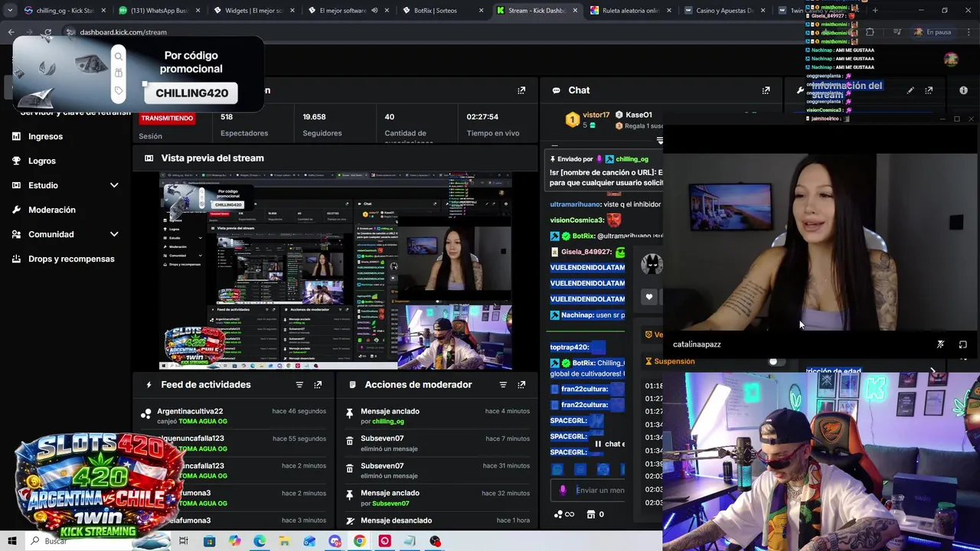The width and height of the screenshot is (980, 551).
Task: Pop out the Chat panel
Action: (766, 90)
